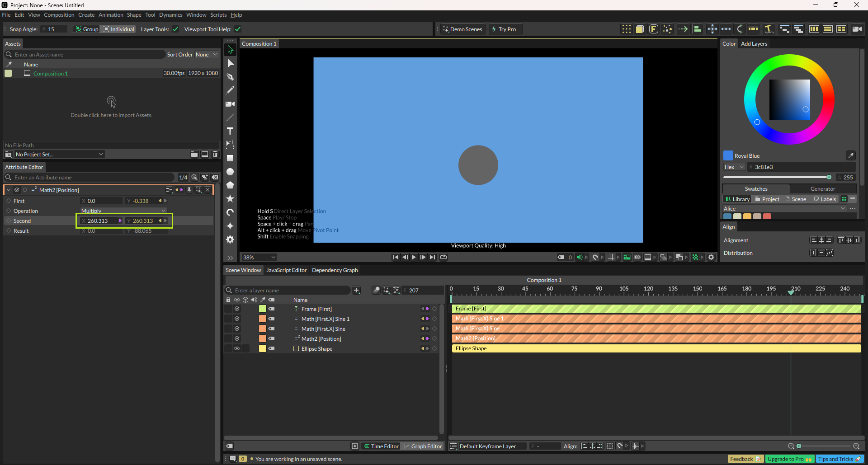Select the Ellipse shape tool
The height and width of the screenshot is (465, 868).
click(x=230, y=172)
